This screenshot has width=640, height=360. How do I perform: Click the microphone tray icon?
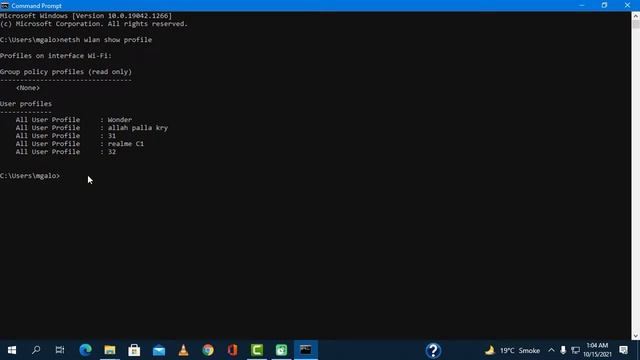click(x=563, y=350)
